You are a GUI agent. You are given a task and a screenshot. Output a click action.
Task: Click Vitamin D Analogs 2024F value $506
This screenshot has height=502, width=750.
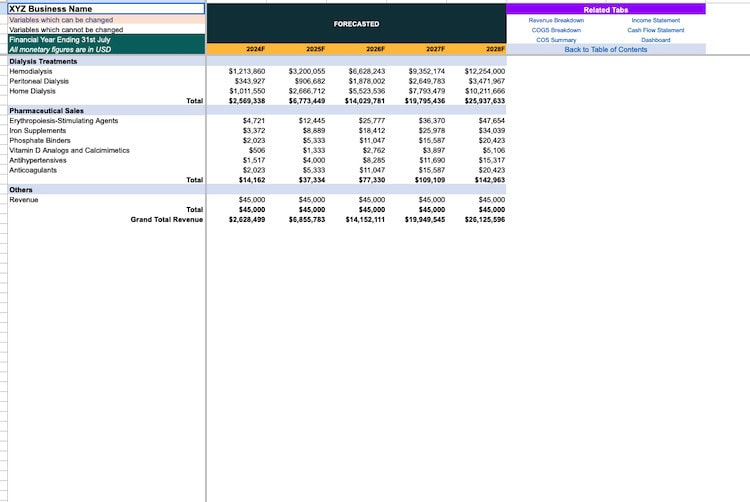tap(257, 150)
